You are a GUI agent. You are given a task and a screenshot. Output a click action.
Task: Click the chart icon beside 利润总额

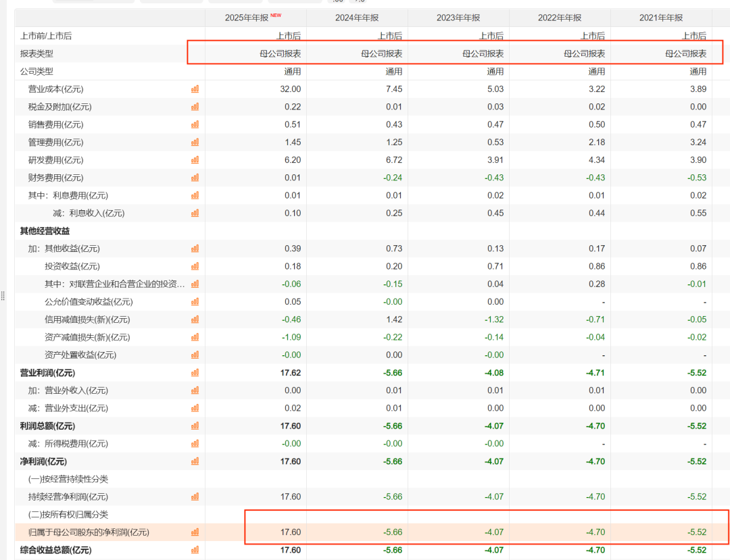pos(195,426)
